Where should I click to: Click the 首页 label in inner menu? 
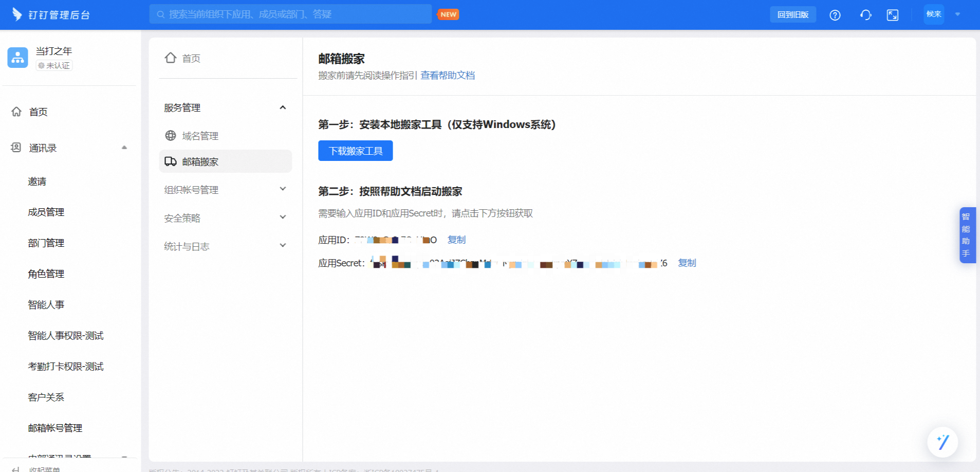[x=191, y=59]
